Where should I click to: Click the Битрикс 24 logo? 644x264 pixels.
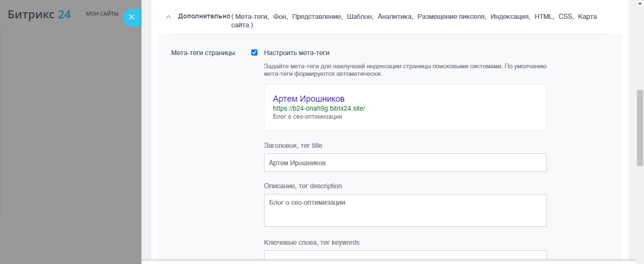pos(40,15)
